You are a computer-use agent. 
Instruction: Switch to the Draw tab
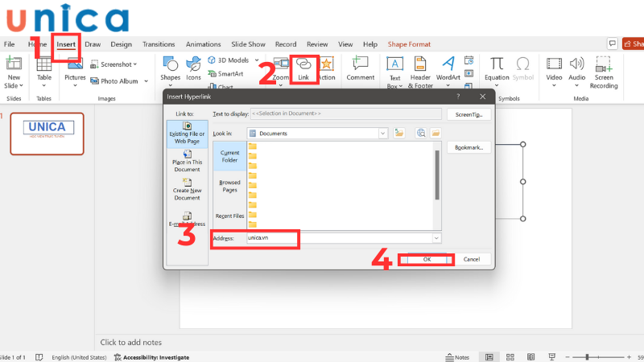click(93, 44)
